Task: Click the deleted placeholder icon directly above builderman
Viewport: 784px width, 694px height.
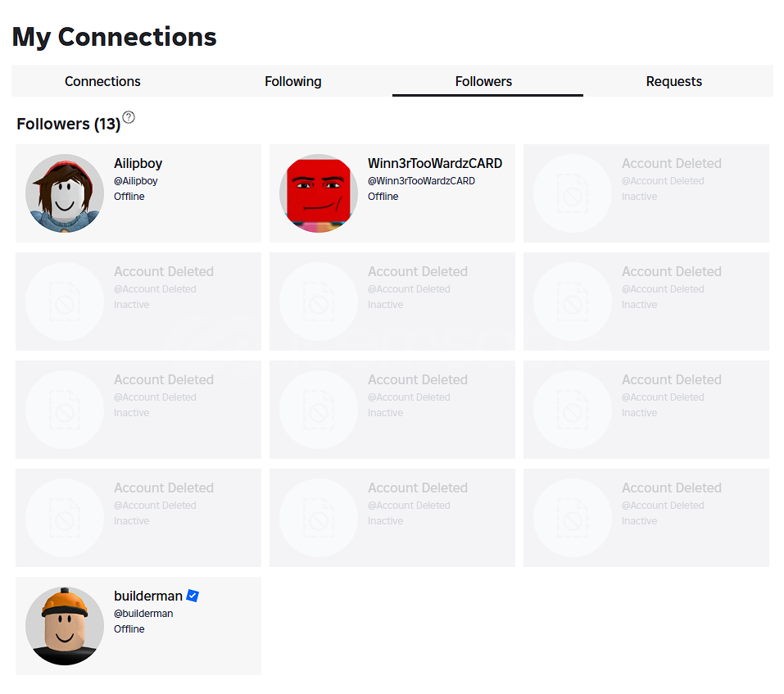Action: click(65, 518)
